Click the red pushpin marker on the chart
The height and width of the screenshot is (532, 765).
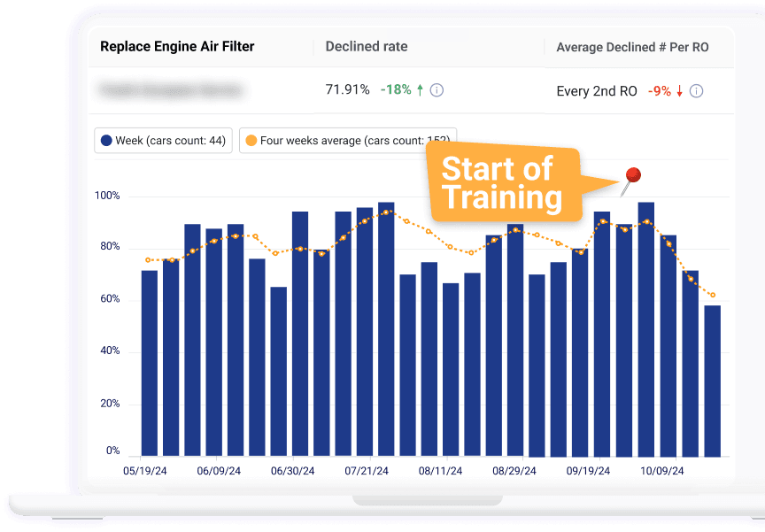point(632,175)
